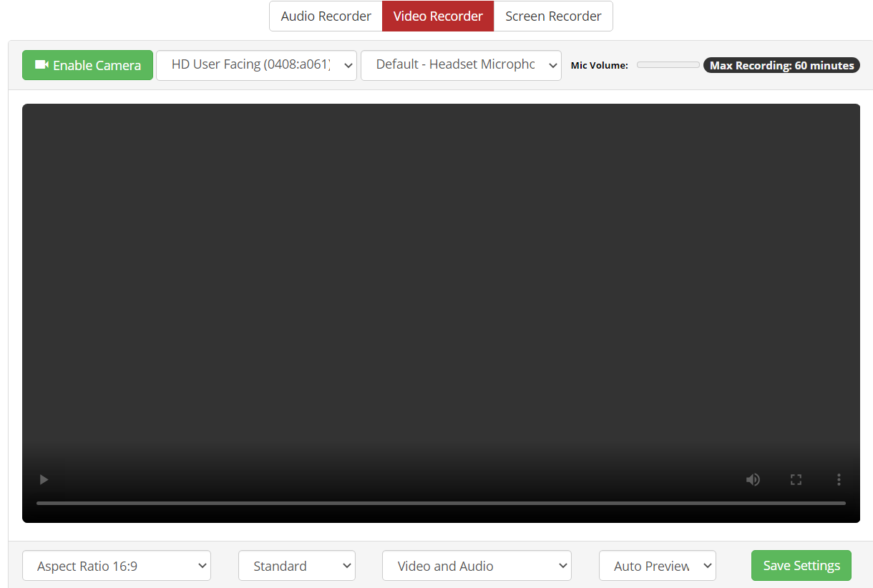Select the Video Recorder tab
Screen dimensions: 873x588
[438, 16]
